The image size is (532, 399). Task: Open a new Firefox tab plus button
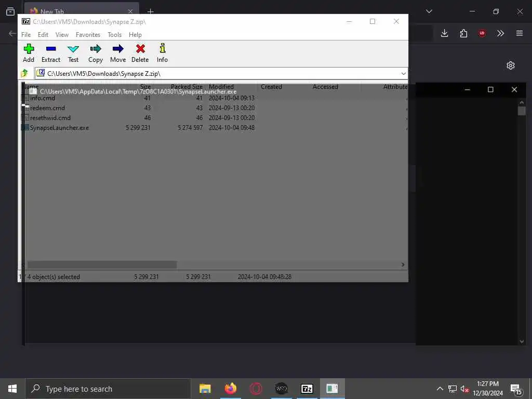[x=150, y=11]
